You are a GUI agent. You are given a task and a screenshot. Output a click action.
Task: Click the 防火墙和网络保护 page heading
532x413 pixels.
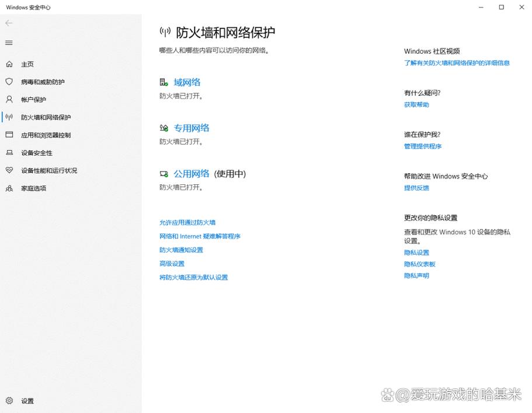tap(225, 33)
